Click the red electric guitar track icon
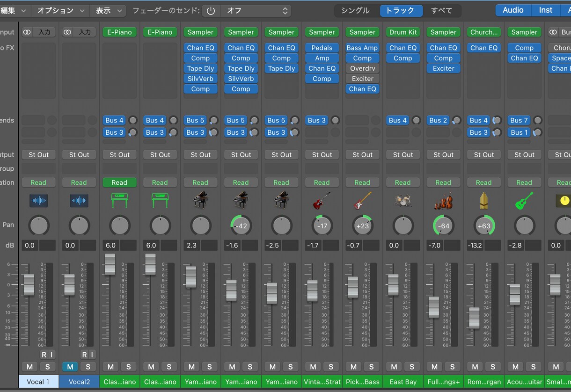 (x=322, y=201)
